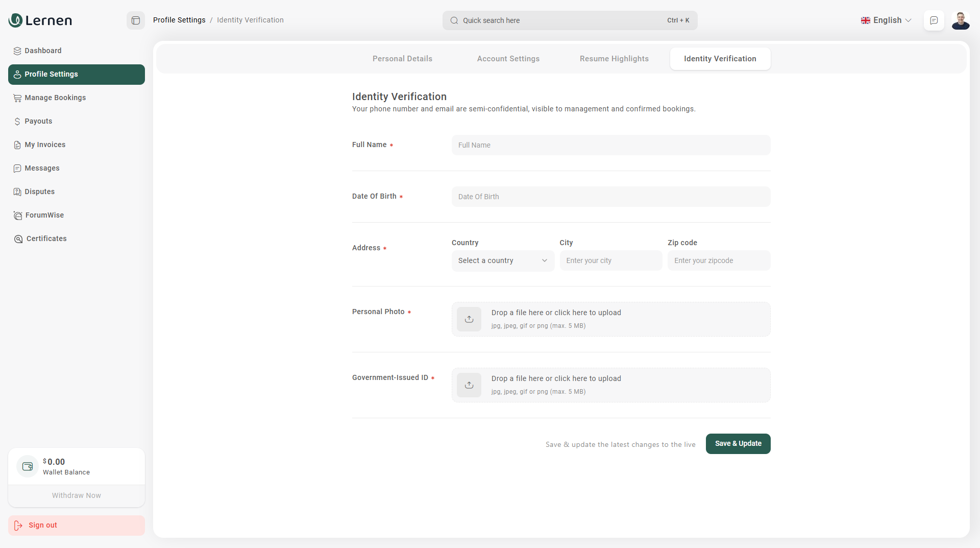Open ForumWise in the sidebar
The height and width of the screenshot is (548, 980).
44,215
